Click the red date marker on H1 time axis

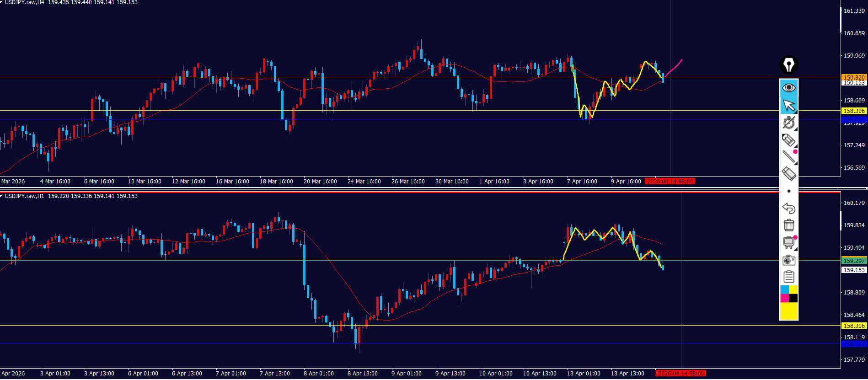click(680, 374)
